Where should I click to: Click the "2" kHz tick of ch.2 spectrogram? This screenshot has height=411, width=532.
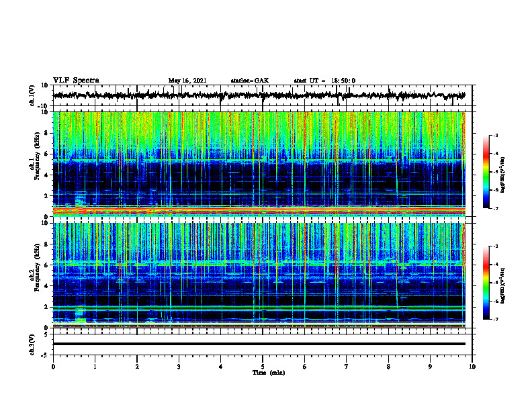tap(46, 307)
